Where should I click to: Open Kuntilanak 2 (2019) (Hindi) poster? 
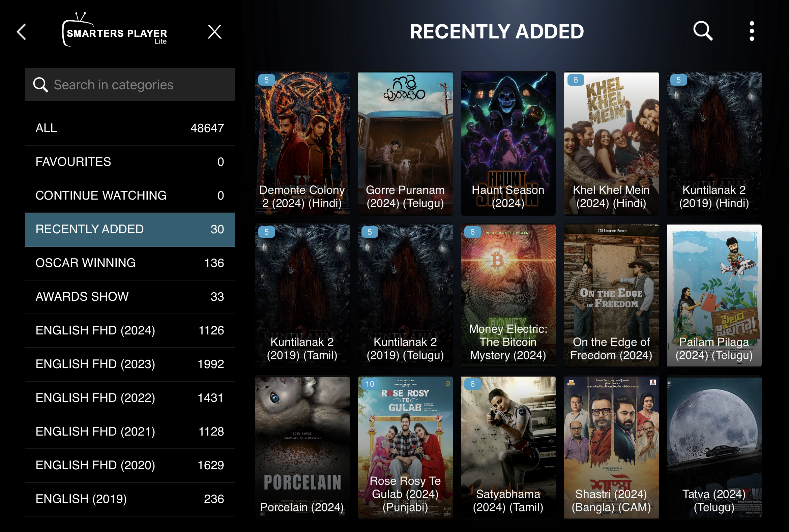(714, 143)
